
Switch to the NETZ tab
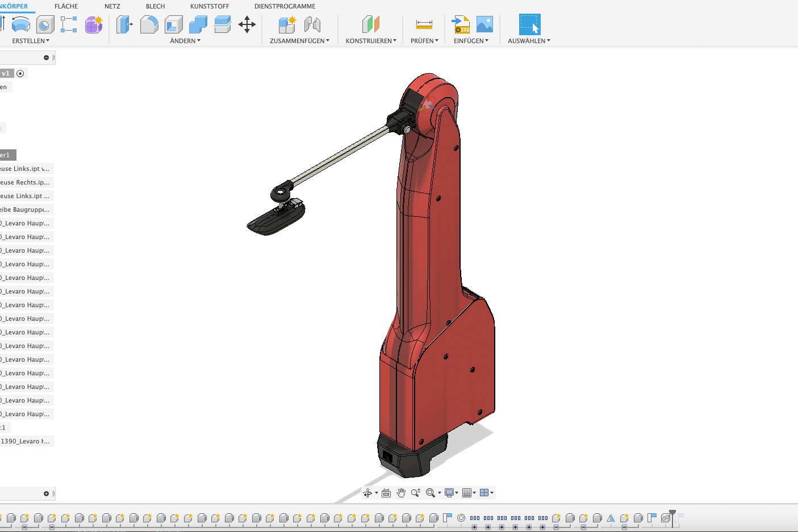pos(112,6)
